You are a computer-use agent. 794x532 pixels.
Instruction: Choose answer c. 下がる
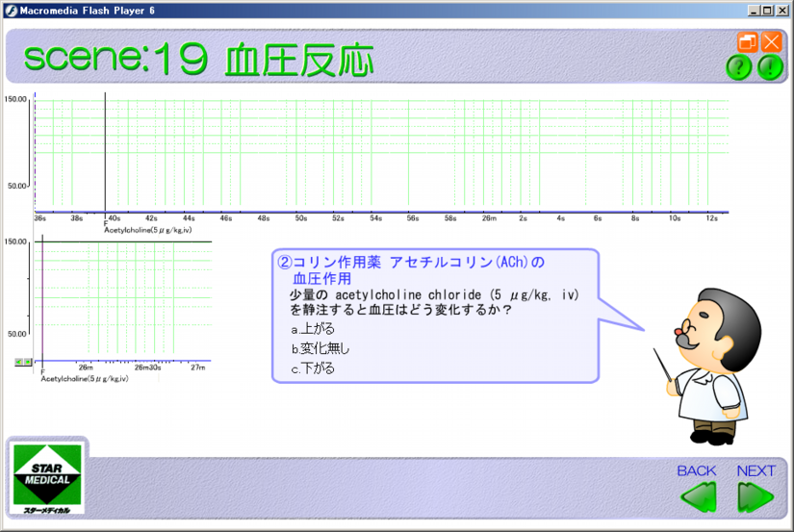coord(314,367)
